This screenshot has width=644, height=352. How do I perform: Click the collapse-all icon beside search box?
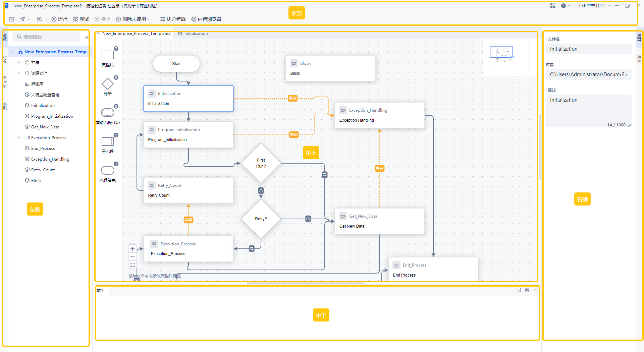click(87, 37)
